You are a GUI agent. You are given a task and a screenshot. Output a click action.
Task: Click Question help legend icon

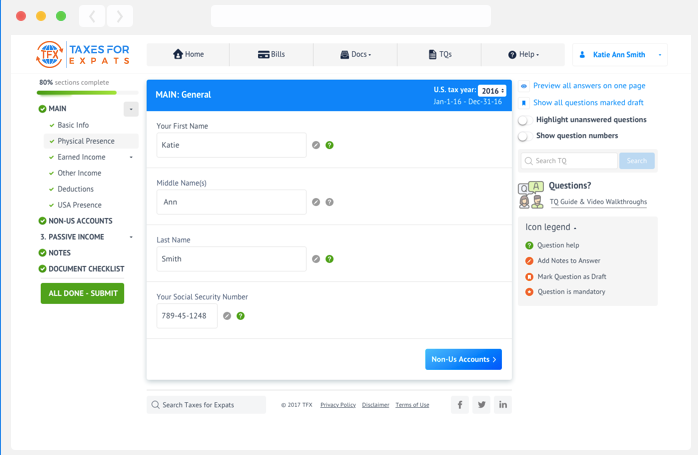tap(529, 245)
